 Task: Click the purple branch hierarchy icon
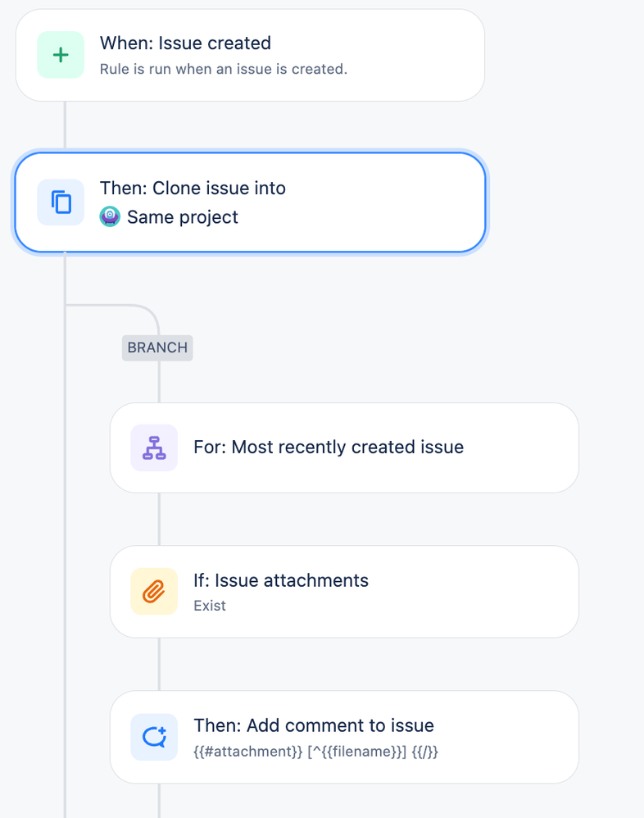[154, 448]
